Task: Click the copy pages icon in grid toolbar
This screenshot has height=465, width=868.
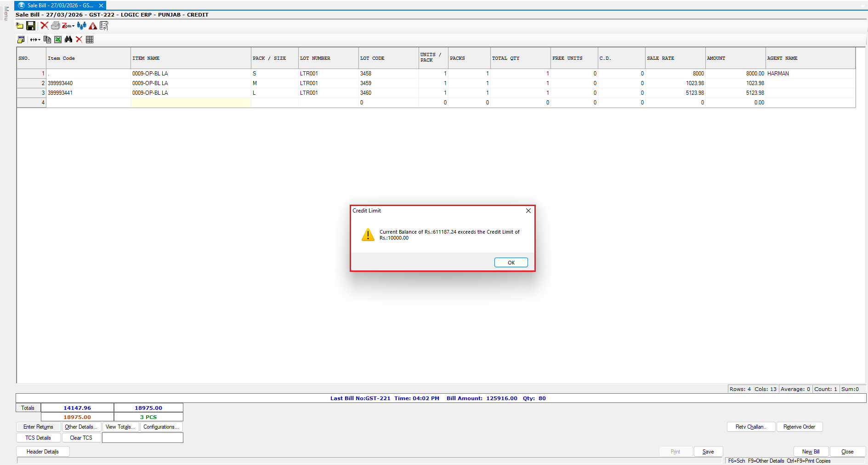Action: click(x=47, y=40)
